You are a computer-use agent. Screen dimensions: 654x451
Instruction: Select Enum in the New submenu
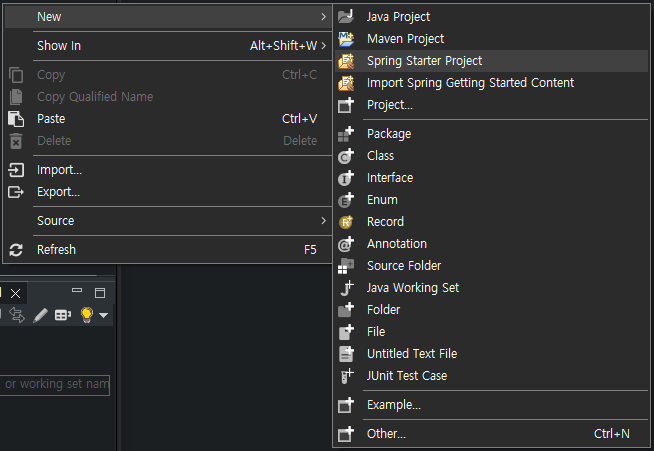coord(491,200)
